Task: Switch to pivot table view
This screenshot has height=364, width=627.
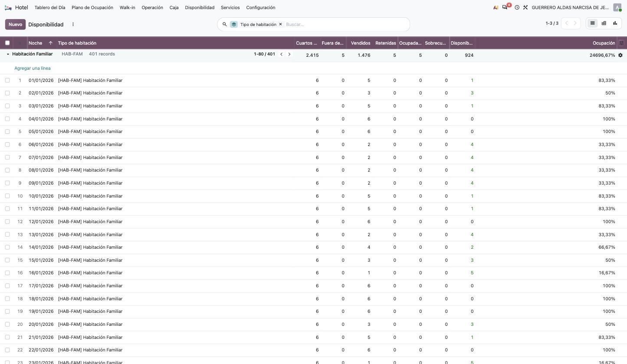Action: 604,23
